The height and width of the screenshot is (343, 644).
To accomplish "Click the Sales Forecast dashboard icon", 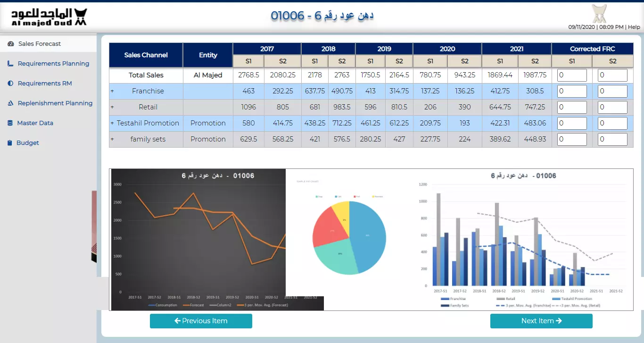I will click(11, 44).
